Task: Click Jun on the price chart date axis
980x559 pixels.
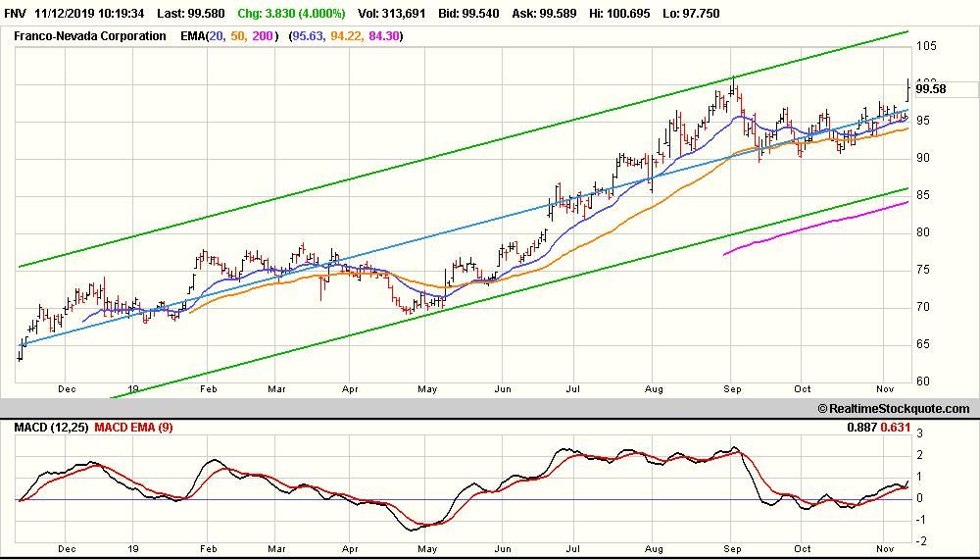Action: 503,389
